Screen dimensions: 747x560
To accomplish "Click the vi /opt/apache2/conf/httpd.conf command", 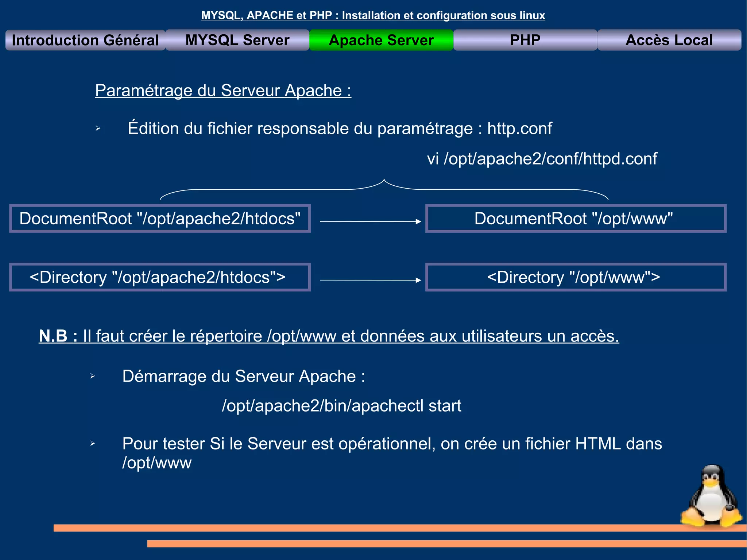I will pyautogui.click(x=542, y=159).
